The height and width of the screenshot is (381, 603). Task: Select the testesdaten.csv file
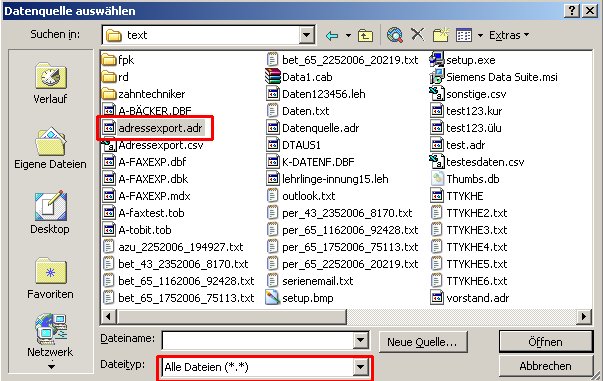(x=477, y=162)
